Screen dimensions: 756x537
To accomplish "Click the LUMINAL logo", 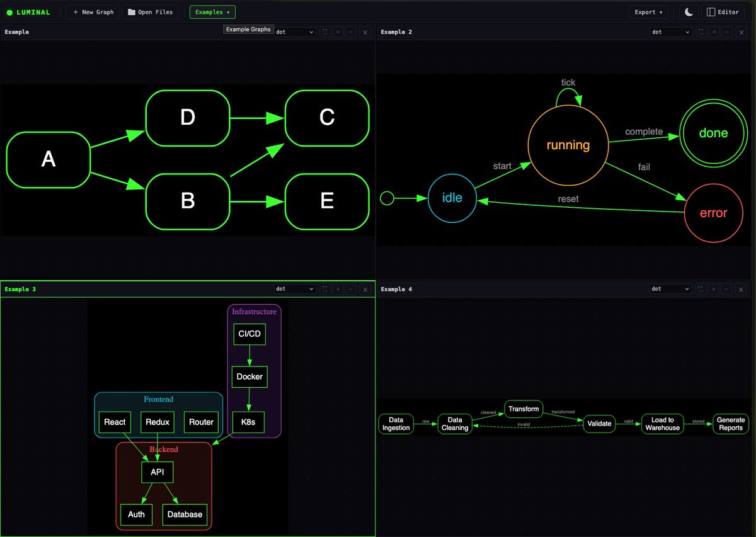I will point(28,12).
